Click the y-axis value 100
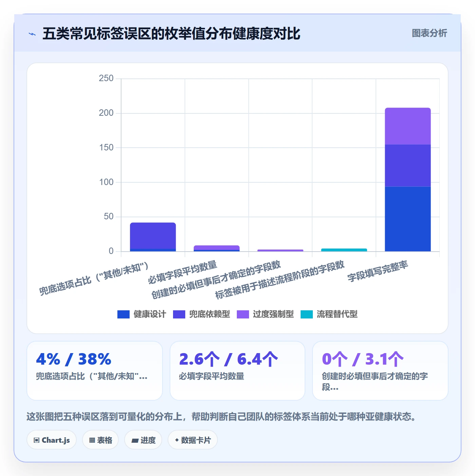475x476 pixels. click(x=106, y=182)
